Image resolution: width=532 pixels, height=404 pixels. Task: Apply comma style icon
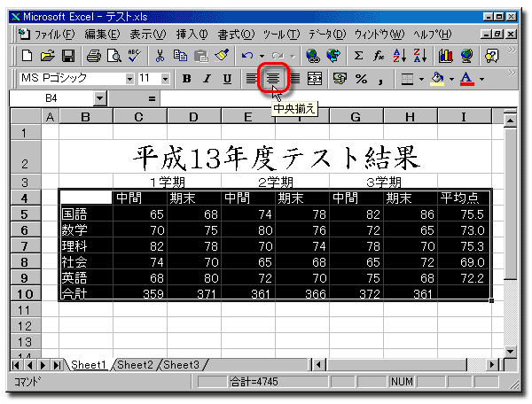(380, 79)
